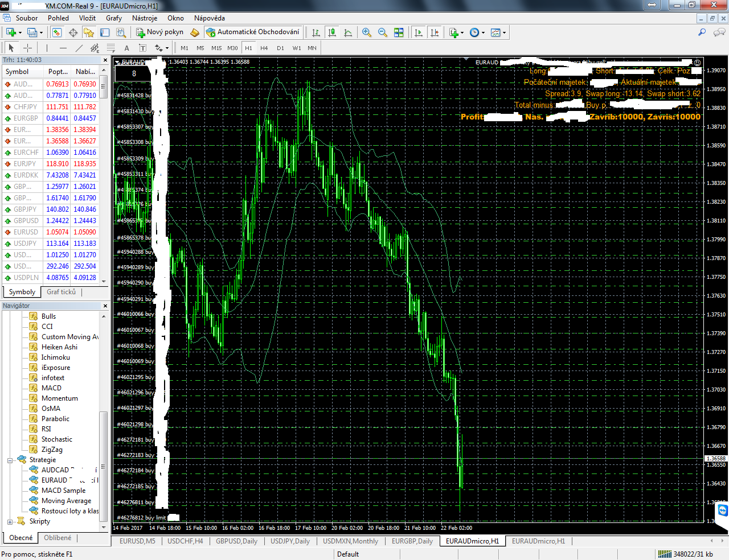Select the Fibonacci retracement tool
This screenshot has width=729, height=560.
[x=110, y=48]
